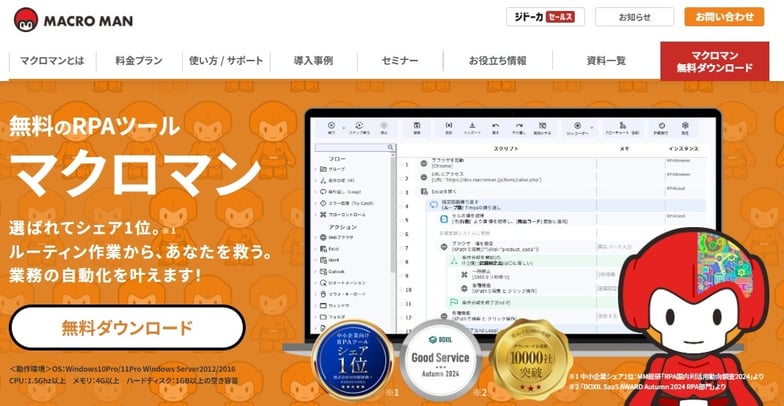Expand the Webブラウザ action item
The width and height of the screenshot is (784, 406).
[x=336, y=238]
